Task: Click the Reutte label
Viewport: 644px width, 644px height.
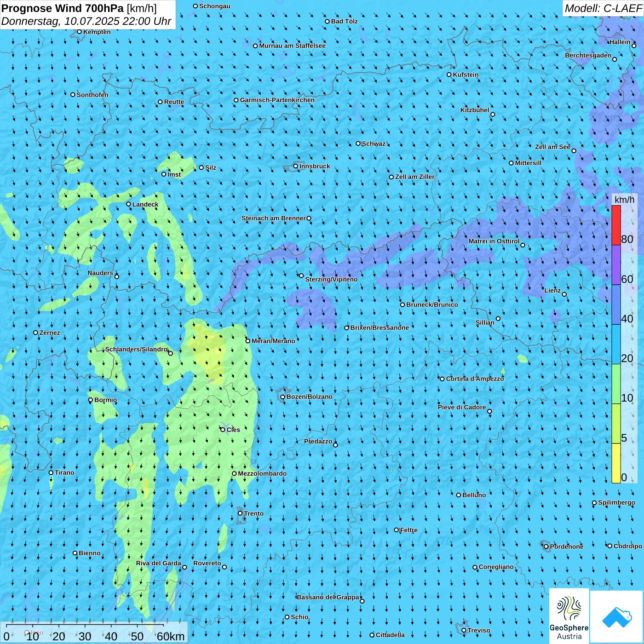Action: (x=174, y=102)
